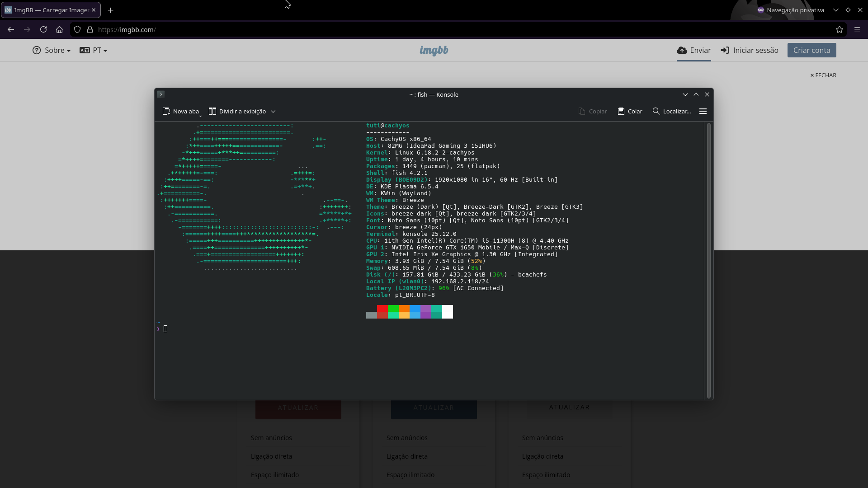Viewport: 868px width, 488px height.
Task: Bookmark page with star icon
Action: pos(840,29)
